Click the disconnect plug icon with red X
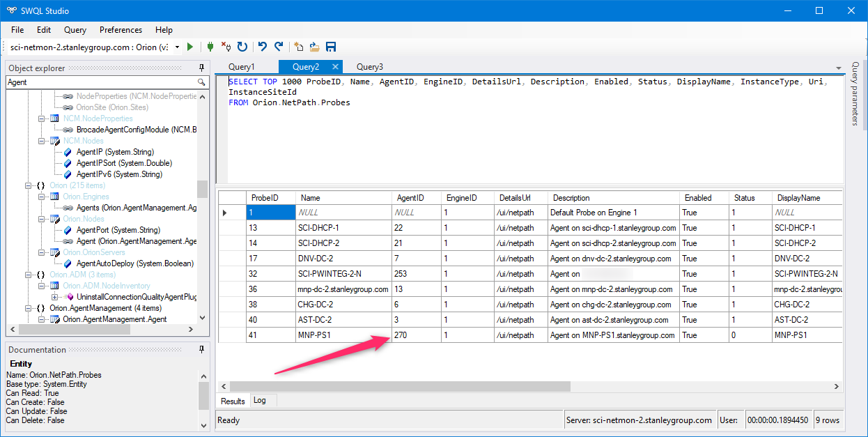868x437 pixels. pos(226,47)
